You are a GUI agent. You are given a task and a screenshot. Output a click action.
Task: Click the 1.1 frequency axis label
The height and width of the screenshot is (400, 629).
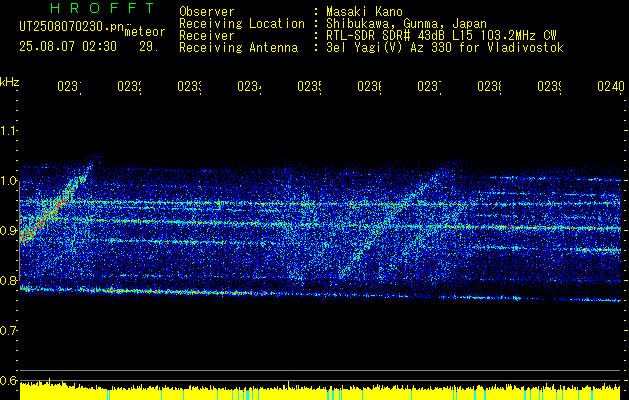coord(9,131)
